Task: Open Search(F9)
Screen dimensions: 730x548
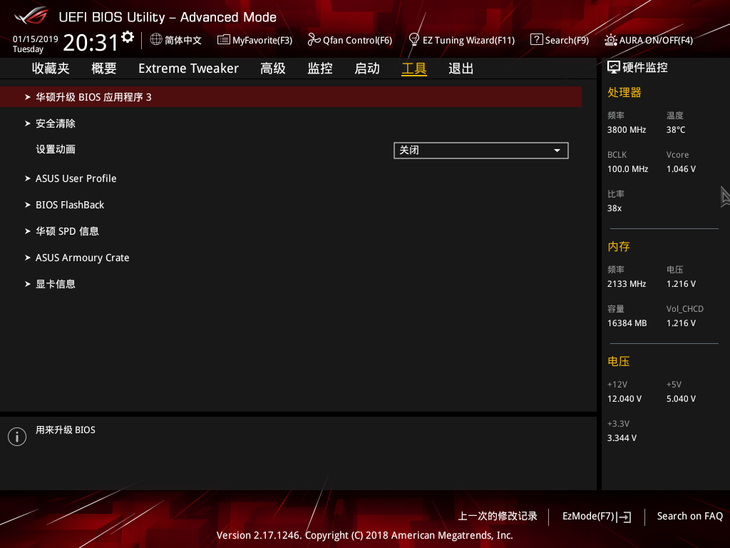Action: pos(560,40)
